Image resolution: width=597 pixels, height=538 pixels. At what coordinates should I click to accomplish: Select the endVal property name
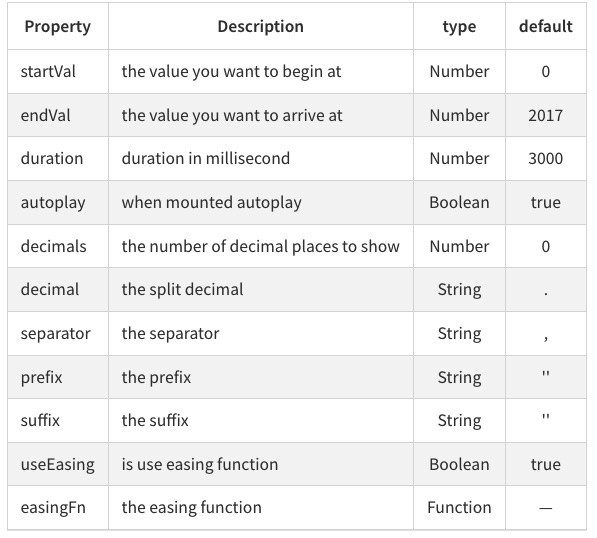tap(45, 115)
